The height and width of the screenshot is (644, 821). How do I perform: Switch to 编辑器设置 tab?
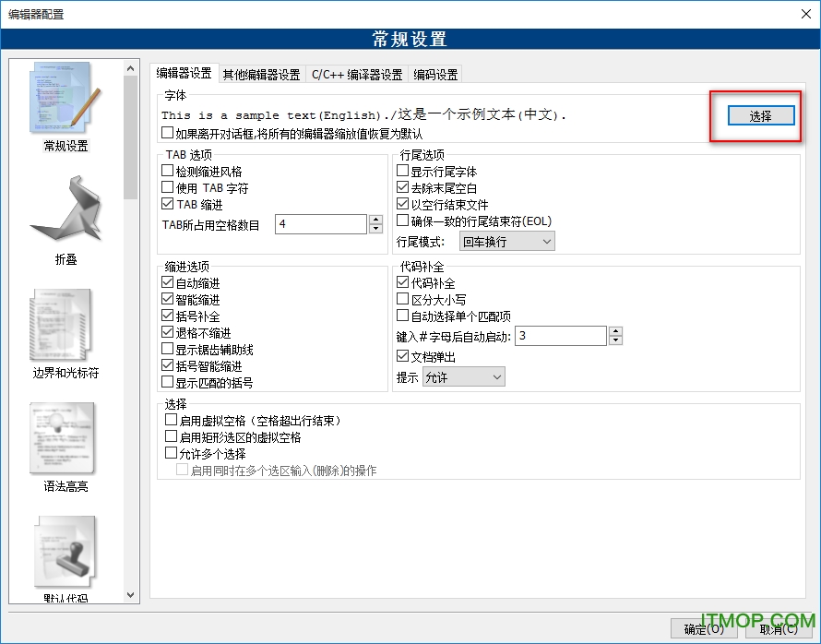tap(184, 73)
